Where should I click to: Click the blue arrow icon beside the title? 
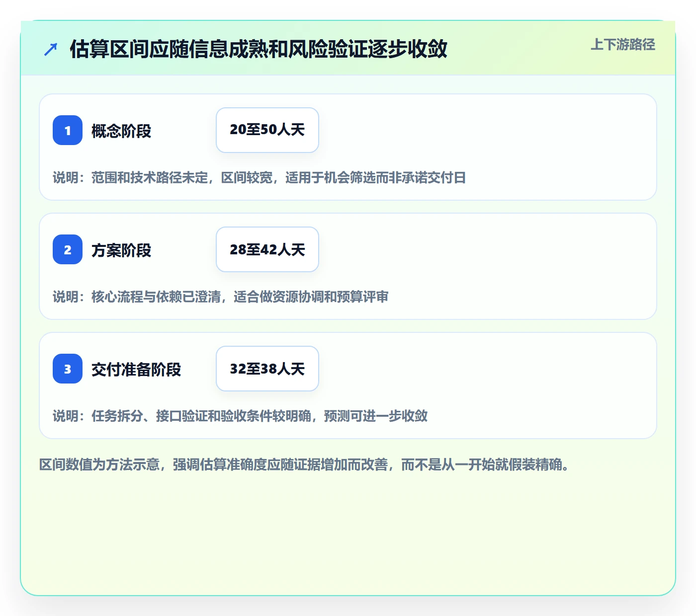point(51,49)
